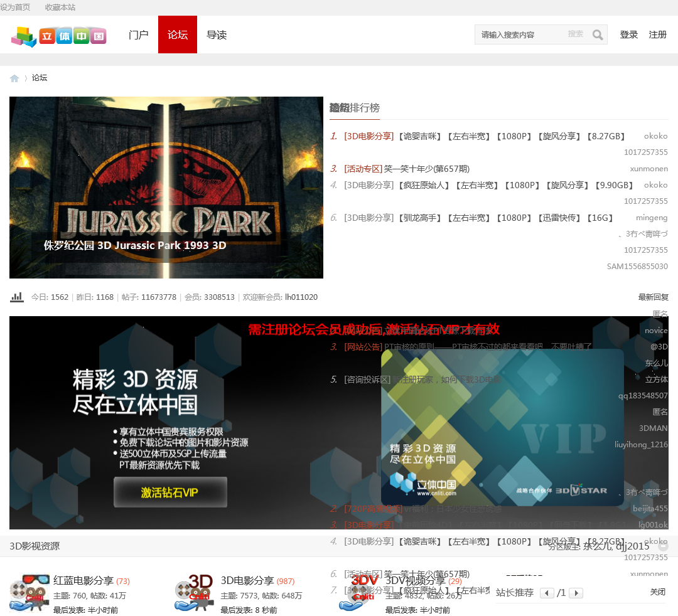
Task: Click author okoko on first ranking row
Action: tap(655, 136)
